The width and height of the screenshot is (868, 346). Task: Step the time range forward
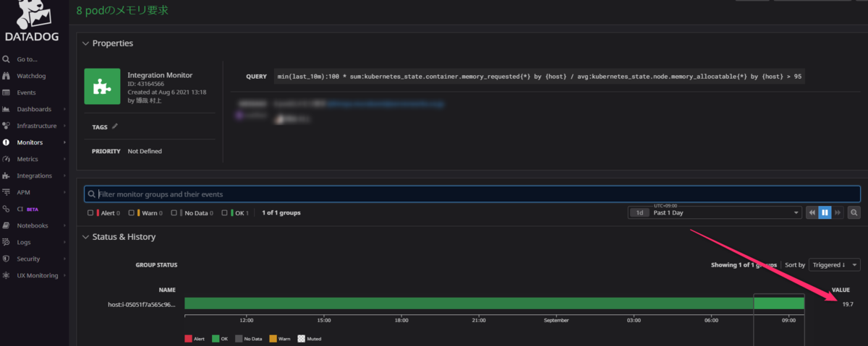click(x=838, y=212)
